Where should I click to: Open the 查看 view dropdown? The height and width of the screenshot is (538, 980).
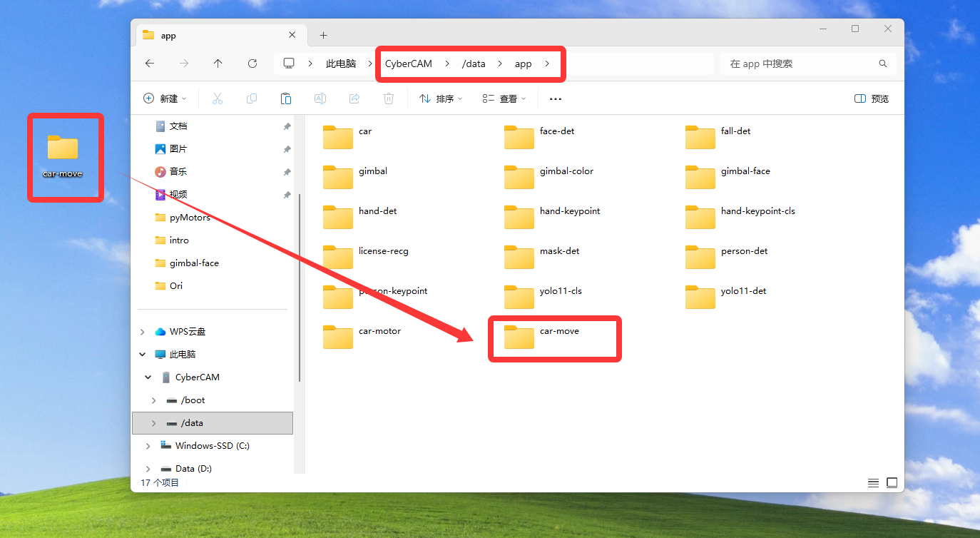coord(504,98)
